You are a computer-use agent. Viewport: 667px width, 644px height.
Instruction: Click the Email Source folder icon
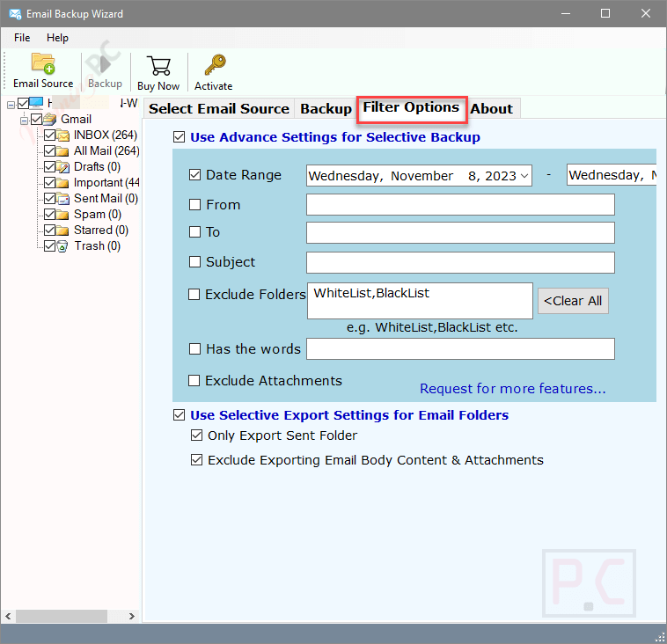point(43,64)
